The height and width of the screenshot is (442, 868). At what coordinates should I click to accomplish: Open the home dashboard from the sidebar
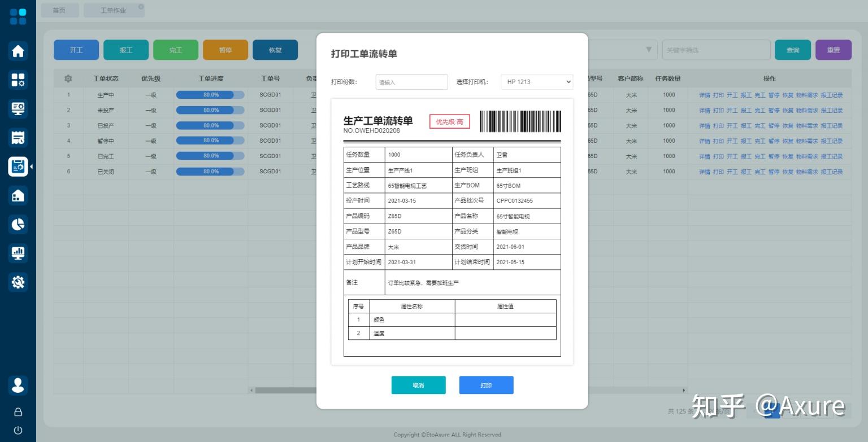[18, 51]
